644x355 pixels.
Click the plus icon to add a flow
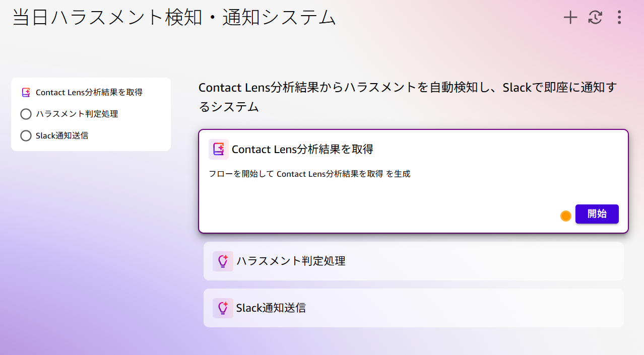[x=570, y=17]
